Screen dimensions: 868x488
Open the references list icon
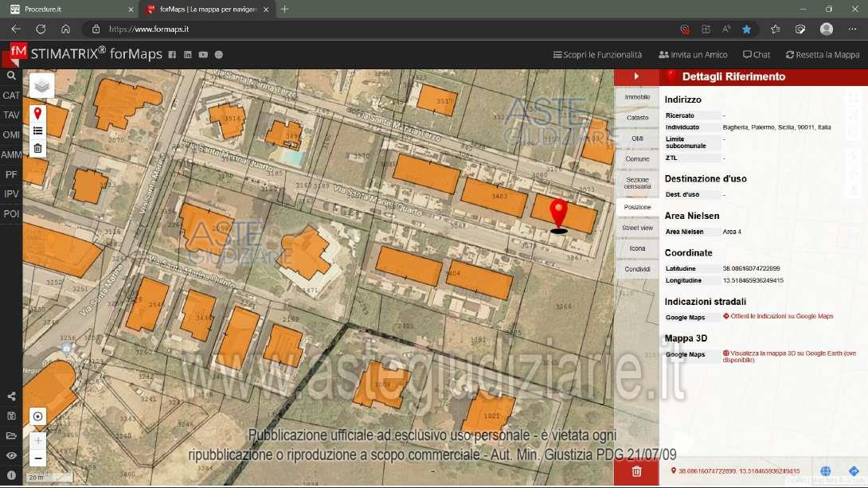[37, 131]
